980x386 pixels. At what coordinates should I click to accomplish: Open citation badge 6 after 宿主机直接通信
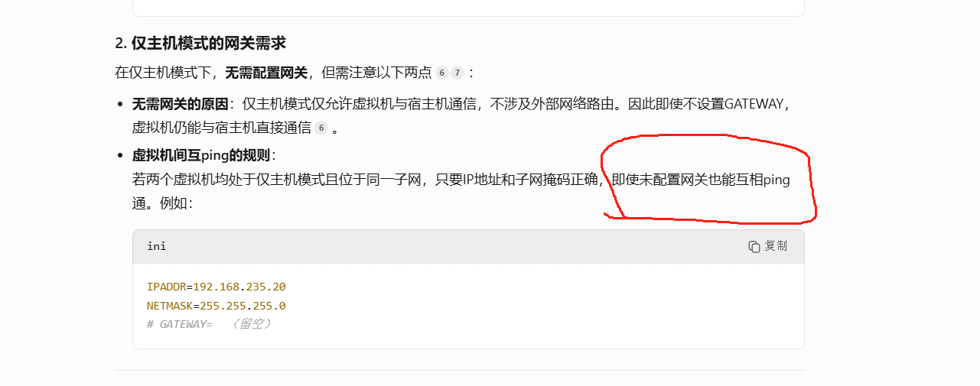tap(321, 128)
